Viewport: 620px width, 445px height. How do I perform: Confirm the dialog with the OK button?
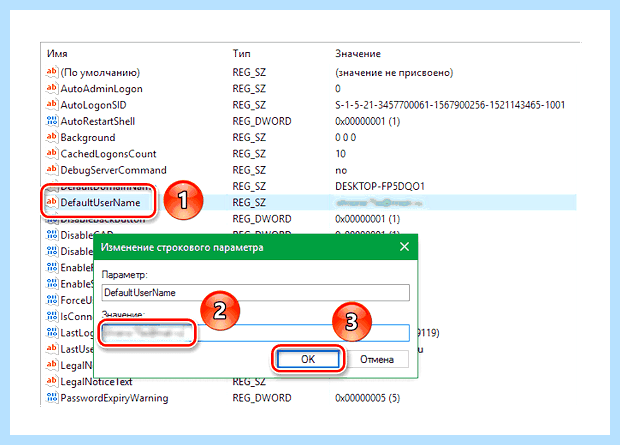tap(308, 359)
